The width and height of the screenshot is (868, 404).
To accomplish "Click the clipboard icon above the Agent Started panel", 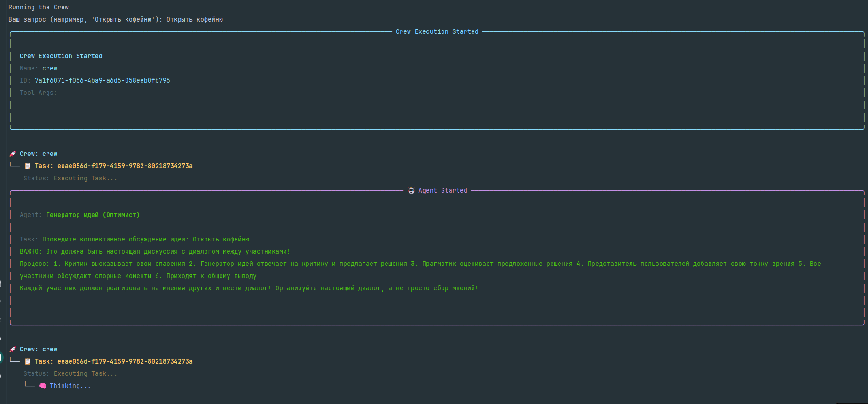I will (x=28, y=166).
